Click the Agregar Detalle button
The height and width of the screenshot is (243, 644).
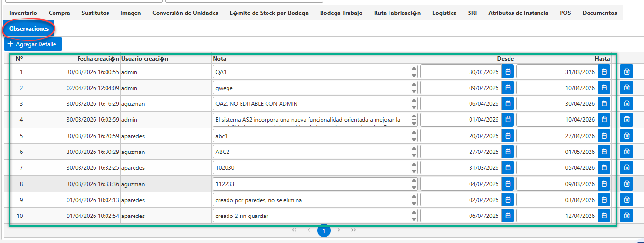[x=33, y=44]
